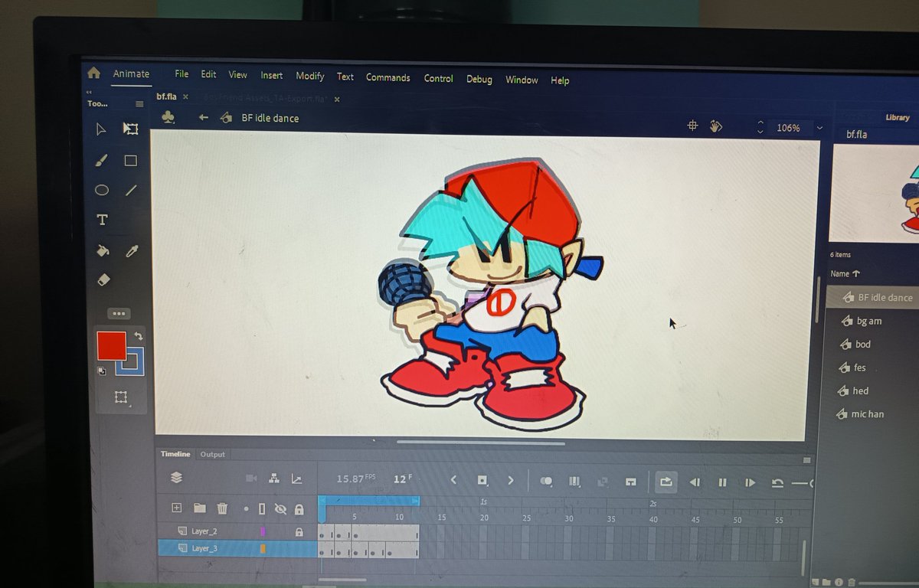919x588 pixels.
Task: Open the Debug menu
Action: coord(479,79)
